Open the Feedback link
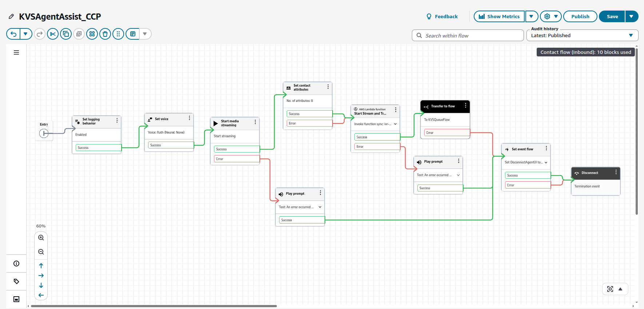Image resolution: width=644 pixels, height=309 pixels. coord(442,16)
